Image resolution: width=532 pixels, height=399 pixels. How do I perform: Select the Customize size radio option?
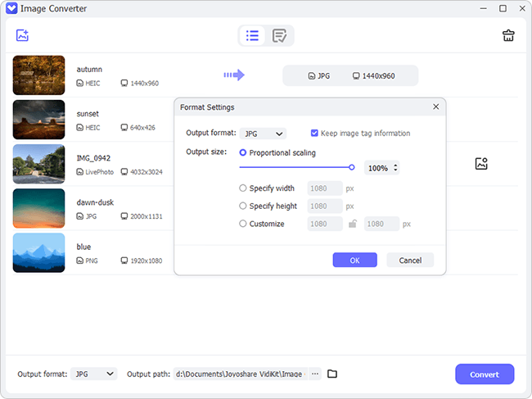point(242,224)
